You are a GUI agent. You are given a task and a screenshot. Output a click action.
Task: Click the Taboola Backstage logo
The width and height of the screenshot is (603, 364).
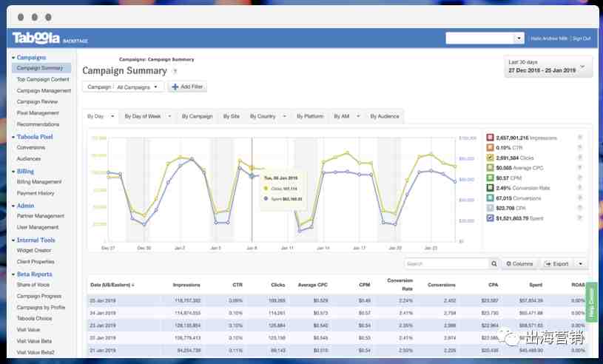click(x=50, y=38)
